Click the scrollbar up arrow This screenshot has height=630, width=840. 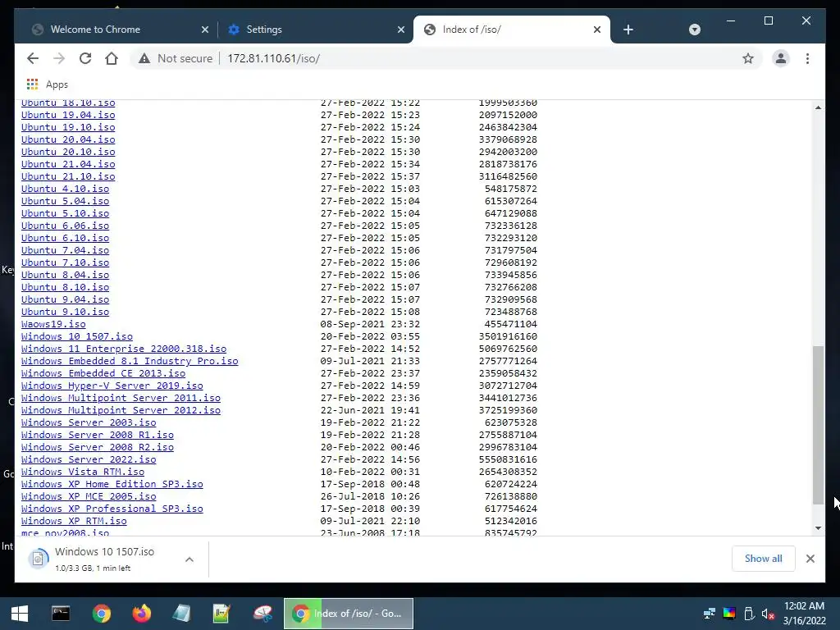[x=818, y=107]
